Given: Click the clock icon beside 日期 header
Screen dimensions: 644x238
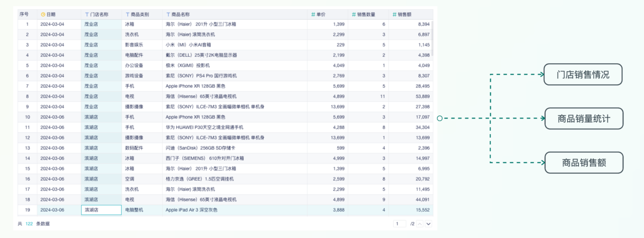Looking at the screenshot, I should coord(43,14).
